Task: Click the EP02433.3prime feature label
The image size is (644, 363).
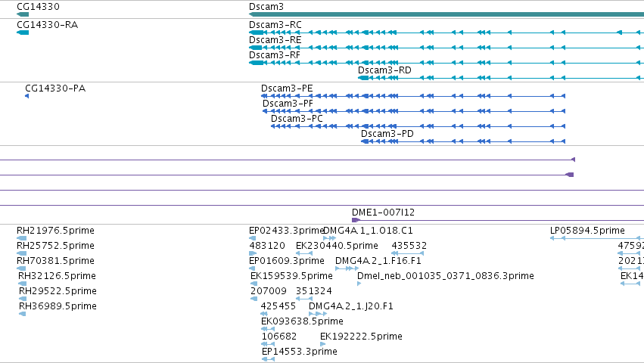Action: [x=286, y=231]
